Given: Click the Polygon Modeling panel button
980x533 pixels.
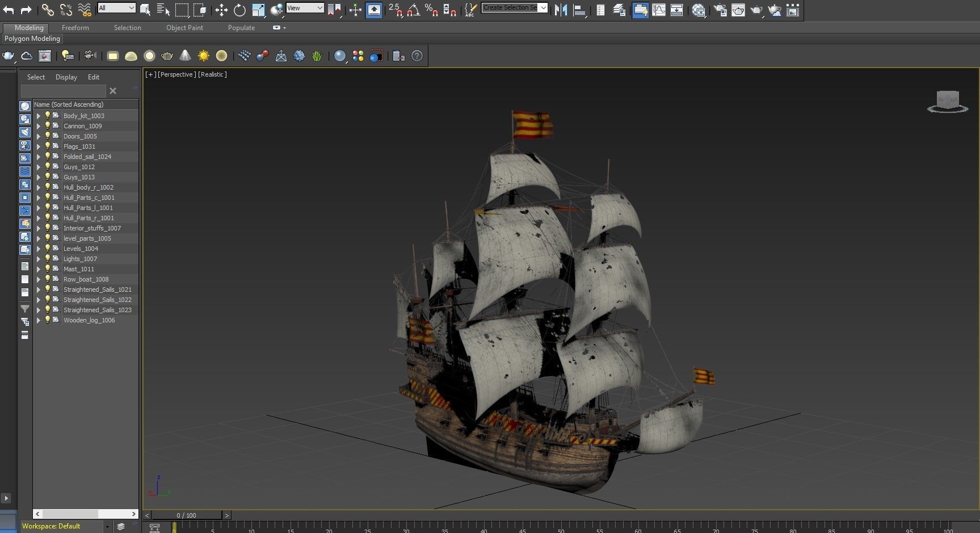Looking at the screenshot, I should click(32, 39).
